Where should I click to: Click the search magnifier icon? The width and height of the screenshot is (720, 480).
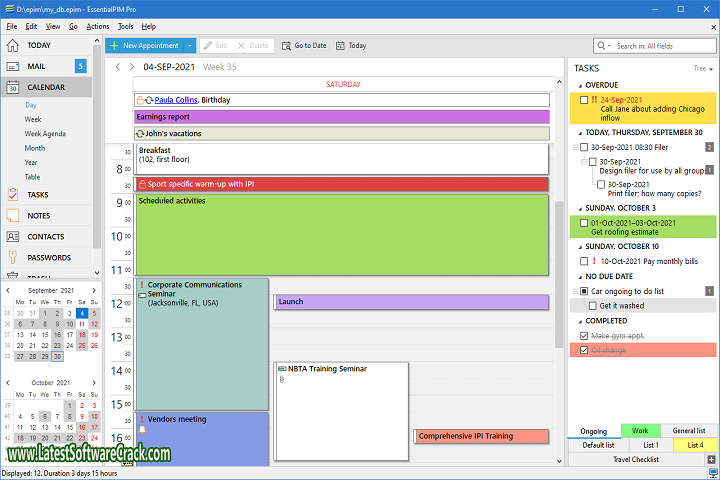click(601, 45)
